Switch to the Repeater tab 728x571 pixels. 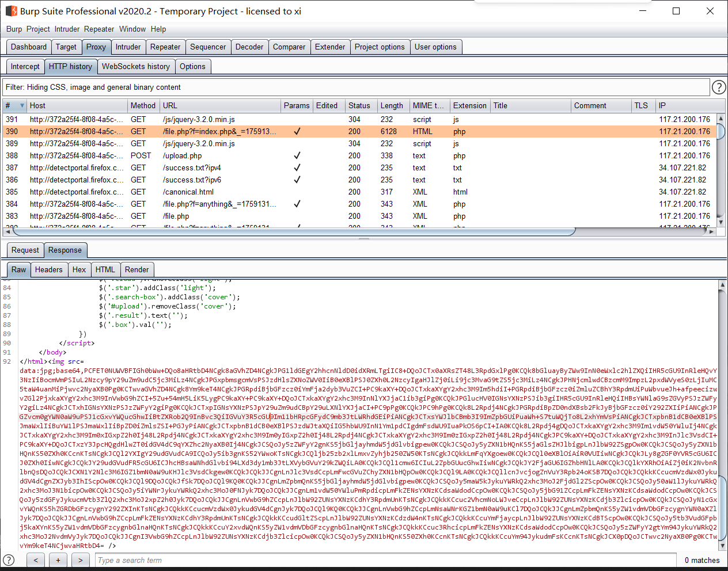pos(165,47)
